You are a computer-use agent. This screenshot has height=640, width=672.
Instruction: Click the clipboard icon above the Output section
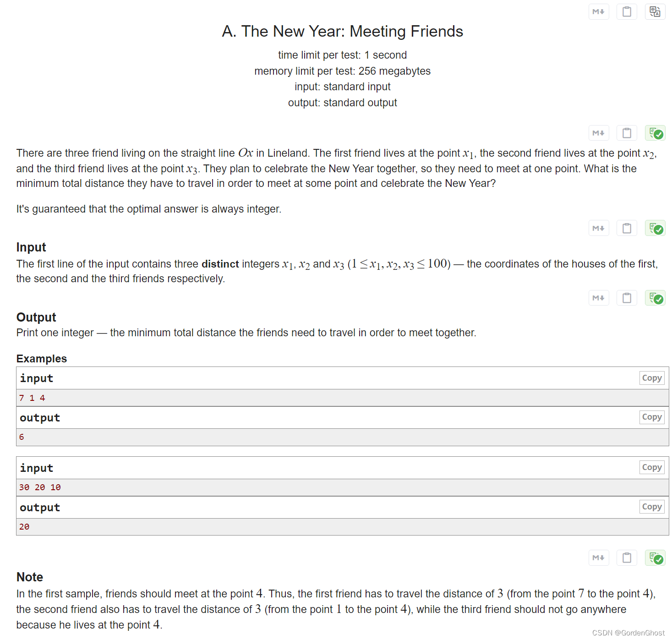click(627, 298)
